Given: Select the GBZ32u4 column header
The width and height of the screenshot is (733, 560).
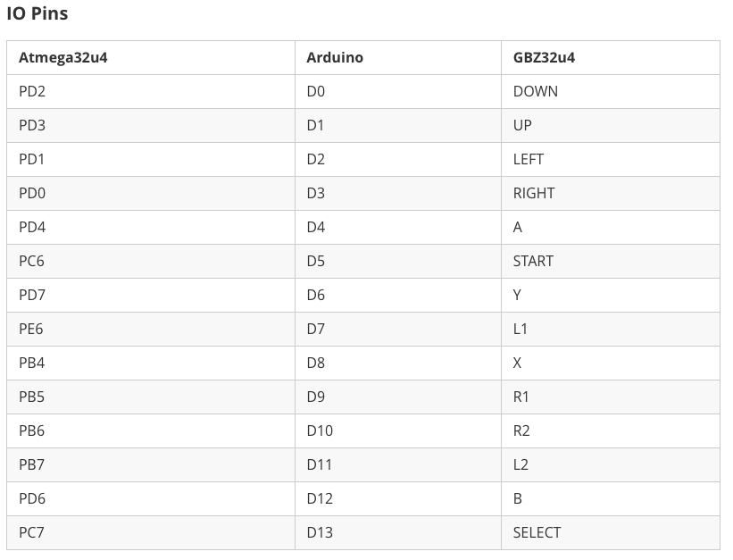Looking at the screenshot, I should click(x=611, y=57).
